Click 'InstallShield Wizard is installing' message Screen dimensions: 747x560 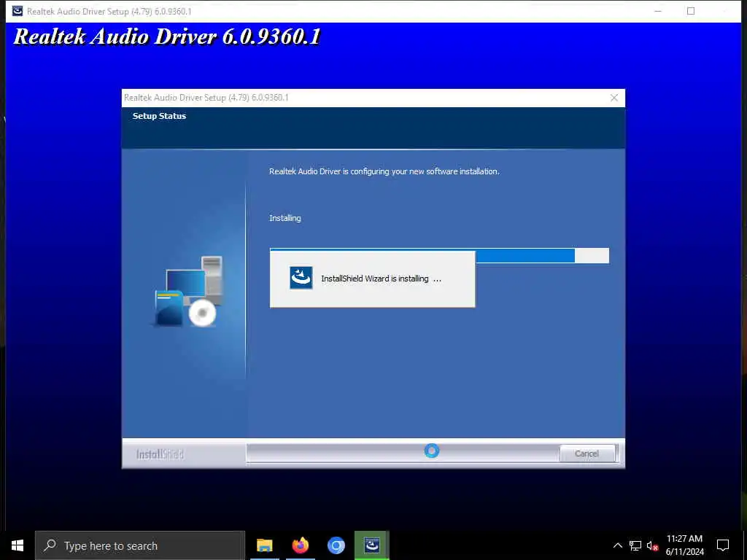pyautogui.click(x=381, y=279)
